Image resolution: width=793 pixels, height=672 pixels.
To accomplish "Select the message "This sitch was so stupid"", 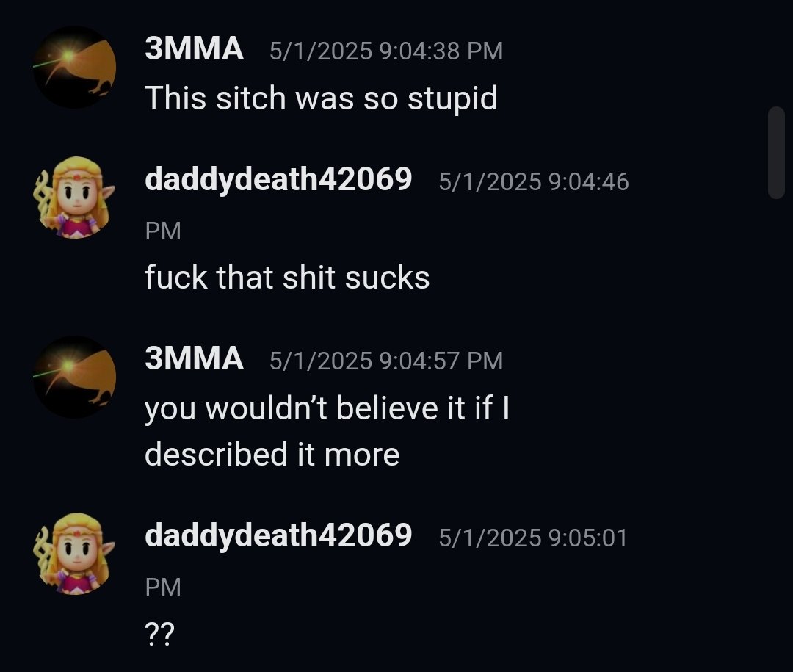I will [321, 98].
